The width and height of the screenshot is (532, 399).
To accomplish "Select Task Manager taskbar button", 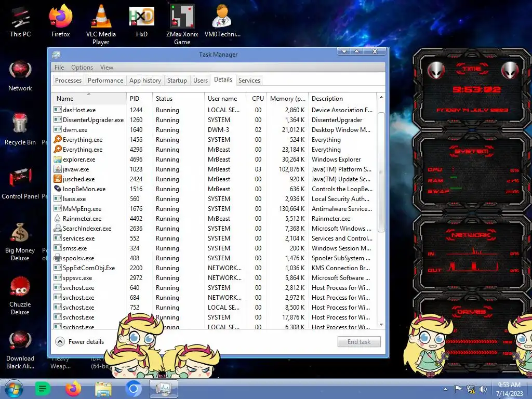I will click(164, 389).
